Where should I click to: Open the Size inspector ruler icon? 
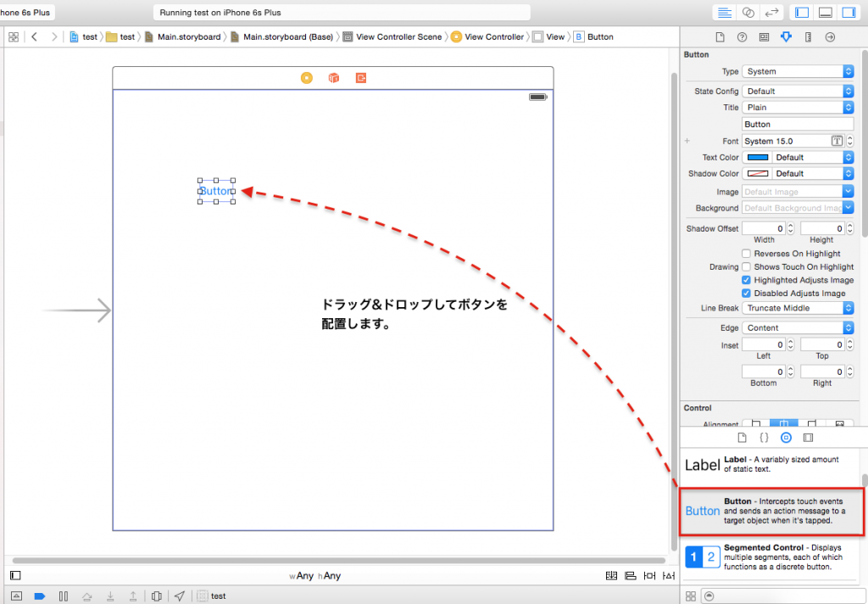pos(808,37)
